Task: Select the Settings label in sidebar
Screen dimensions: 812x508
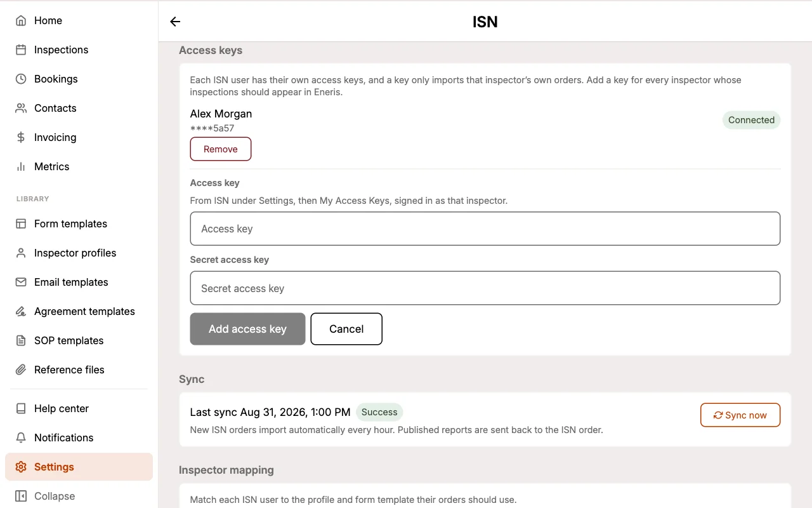Action: click(54, 467)
